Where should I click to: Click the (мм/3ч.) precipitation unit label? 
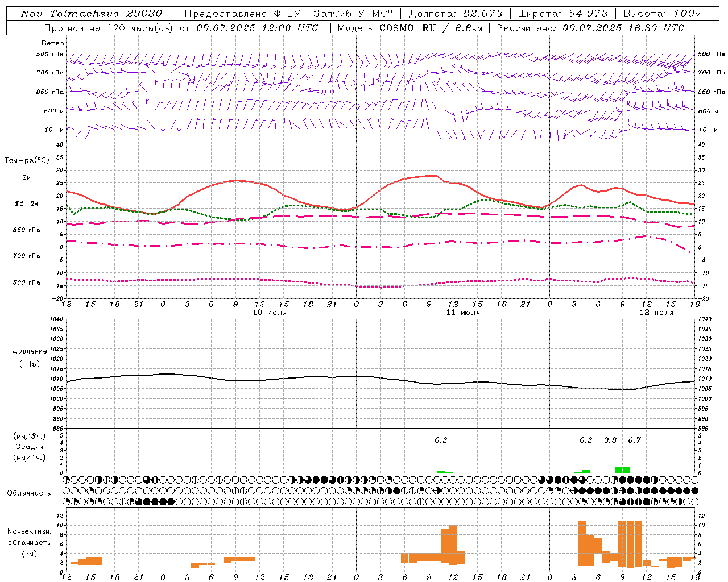pyautogui.click(x=30, y=436)
